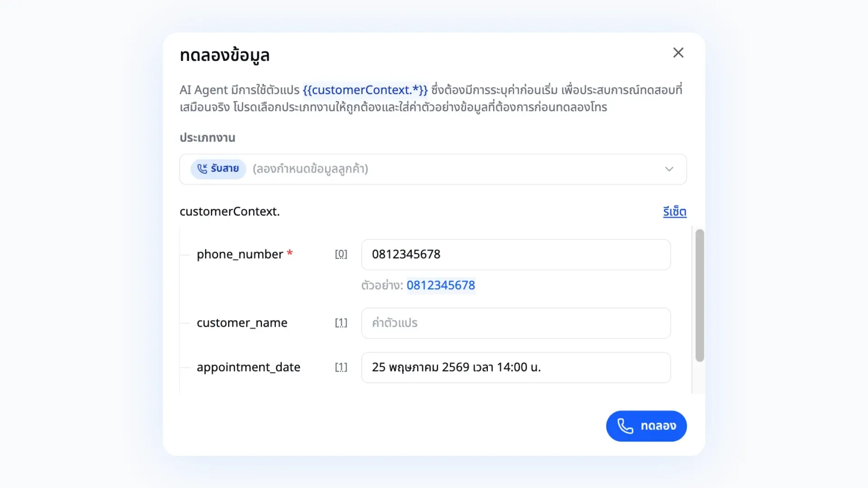This screenshot has width=868, height=488.
Task: Click the [1] marker beside appointment_date
Action: (341, 367)
